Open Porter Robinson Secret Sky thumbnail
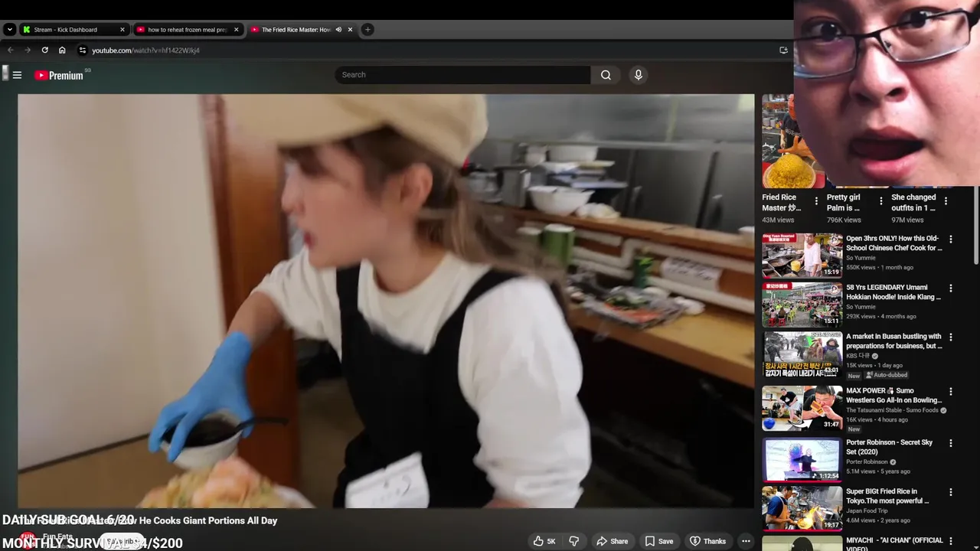This screenshot has width=980, height=551. pos(802,459)
